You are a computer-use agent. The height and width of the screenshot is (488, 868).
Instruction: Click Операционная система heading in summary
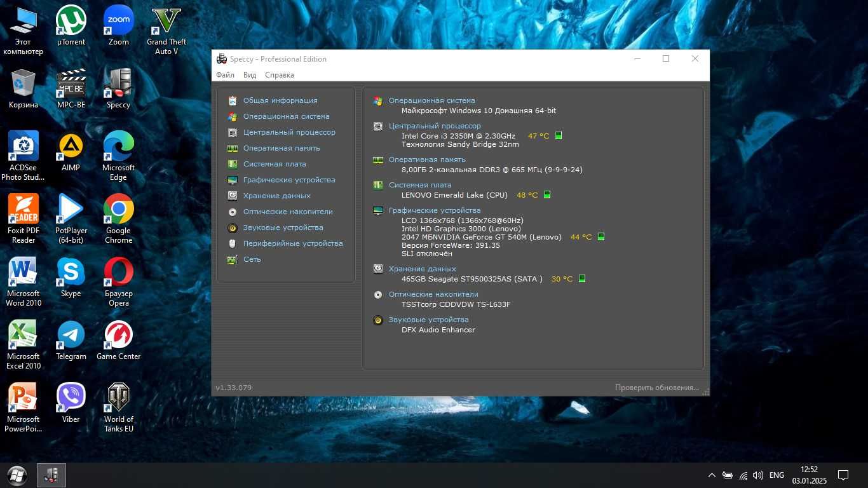(431, 100)
